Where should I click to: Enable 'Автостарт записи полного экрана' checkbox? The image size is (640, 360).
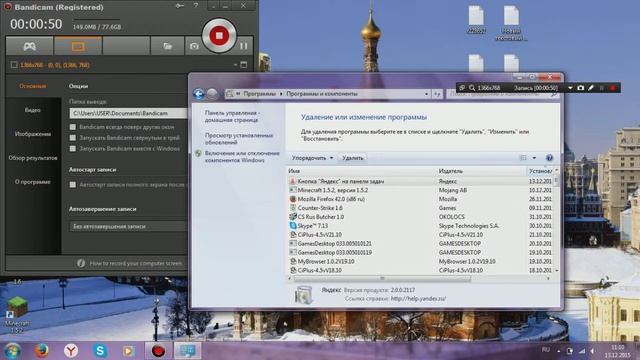(73, 184)
